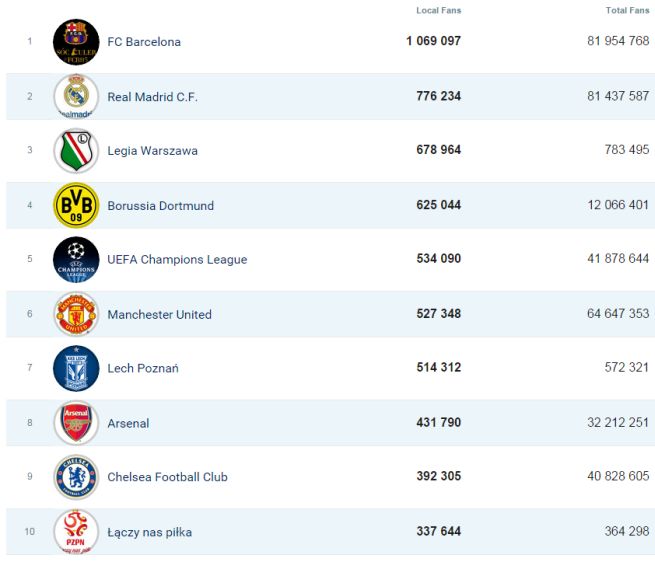Click the Manchester United crest

point(76,314)
